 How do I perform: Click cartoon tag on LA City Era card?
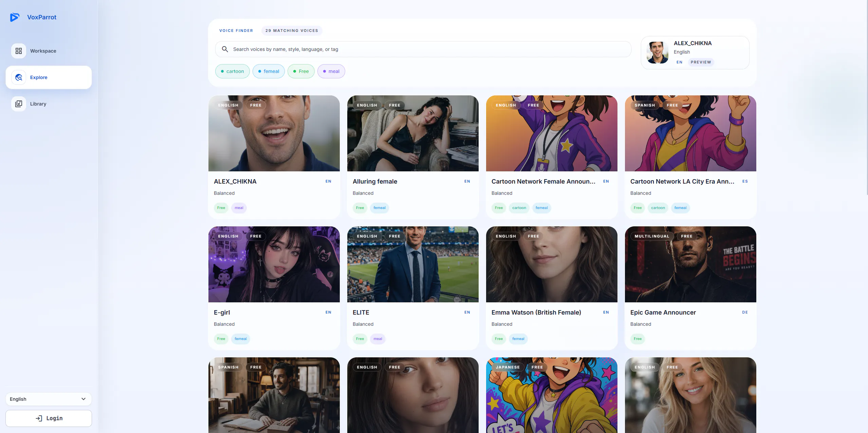point(658,208)
